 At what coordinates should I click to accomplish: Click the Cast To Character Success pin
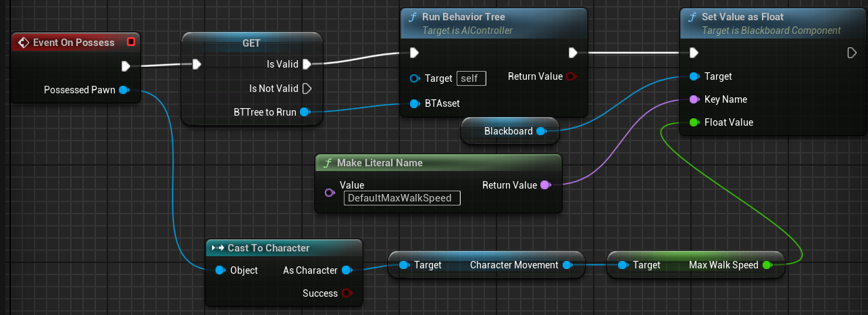point(347,293)
